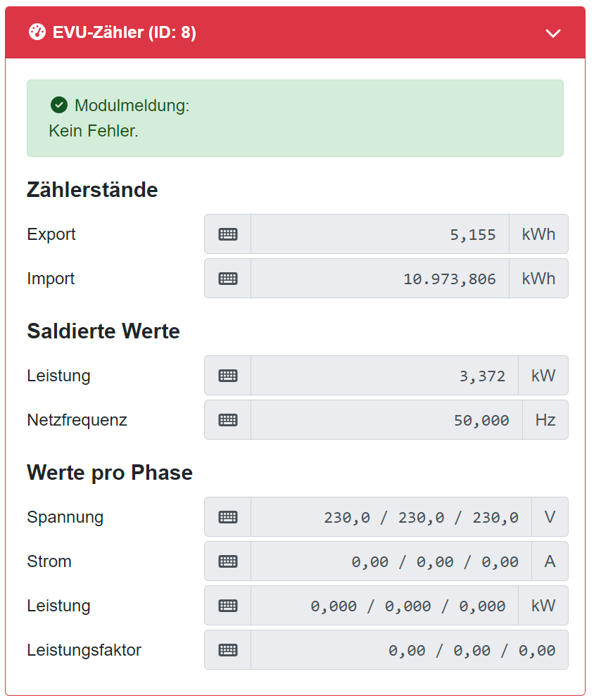Viewport: 594px width, 700px height.
Task: Click keyboard icon beside Leistungsfaktor
Action: coord(228,650)
